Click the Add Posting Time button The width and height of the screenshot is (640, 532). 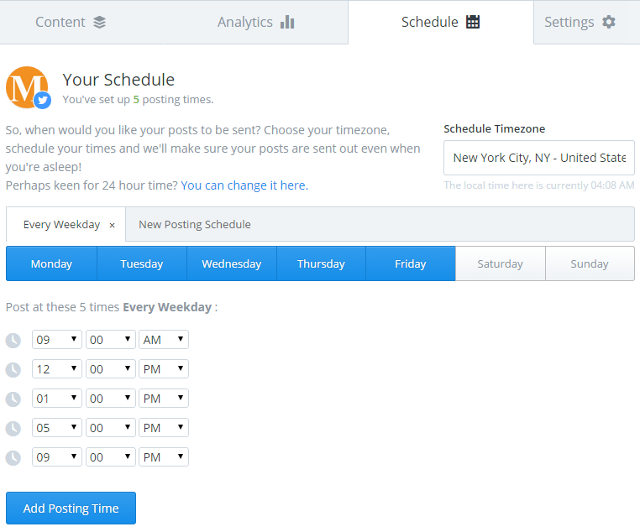(71, 508)
